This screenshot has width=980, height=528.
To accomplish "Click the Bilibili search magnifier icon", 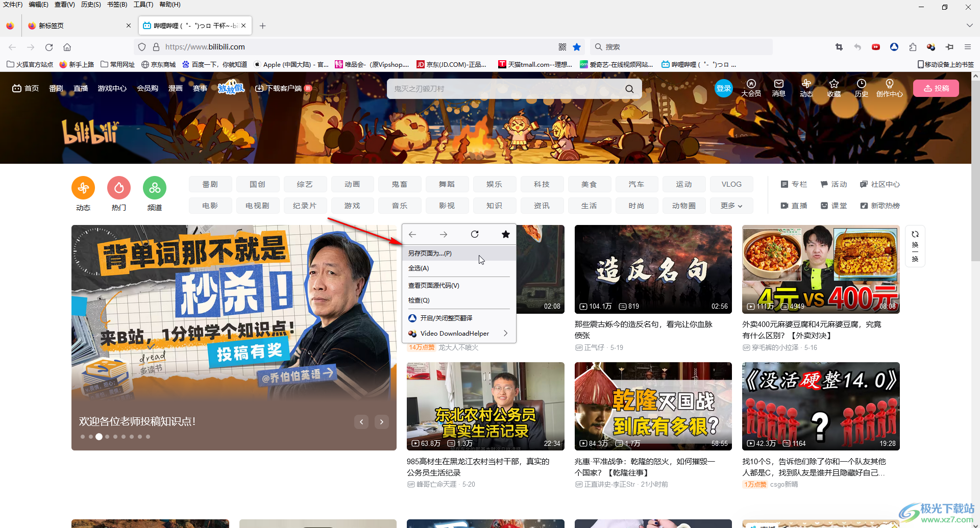I will coord(629,89).
